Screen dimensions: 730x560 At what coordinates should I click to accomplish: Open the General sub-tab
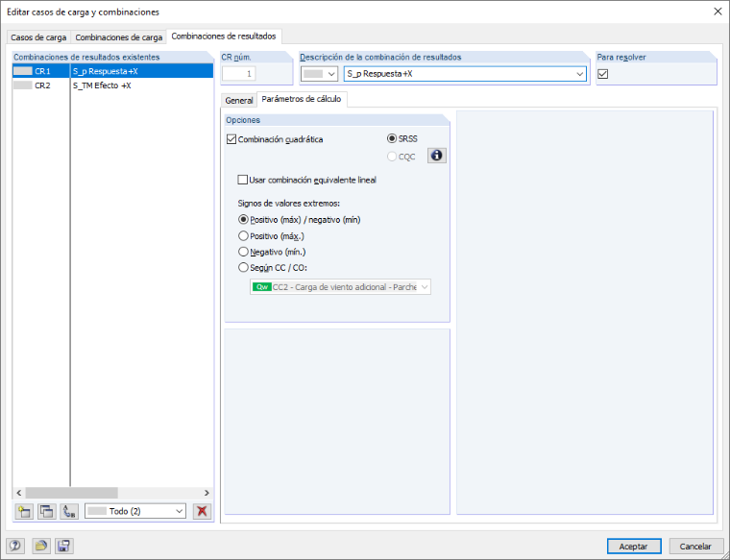pos(239,100)
